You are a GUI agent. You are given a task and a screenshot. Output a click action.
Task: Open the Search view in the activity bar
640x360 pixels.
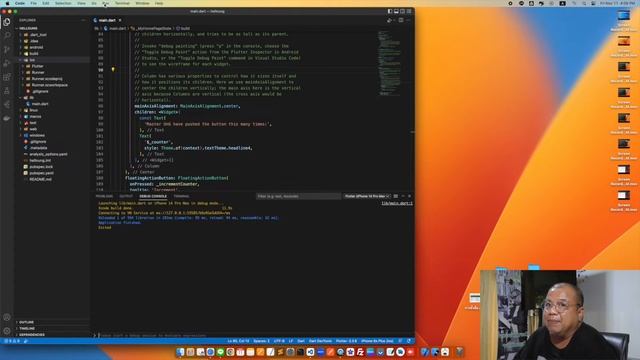tap(7, 36)
